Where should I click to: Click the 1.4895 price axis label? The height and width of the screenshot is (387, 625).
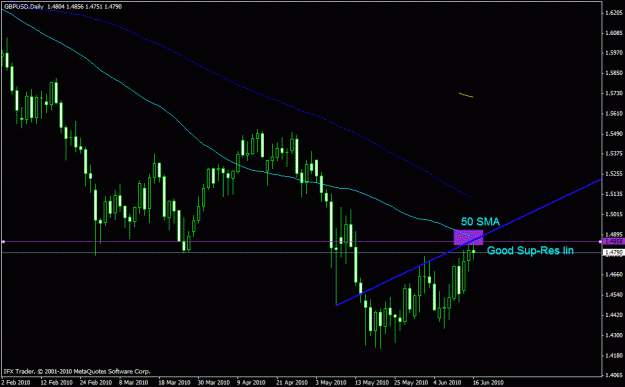pos(614,234)
